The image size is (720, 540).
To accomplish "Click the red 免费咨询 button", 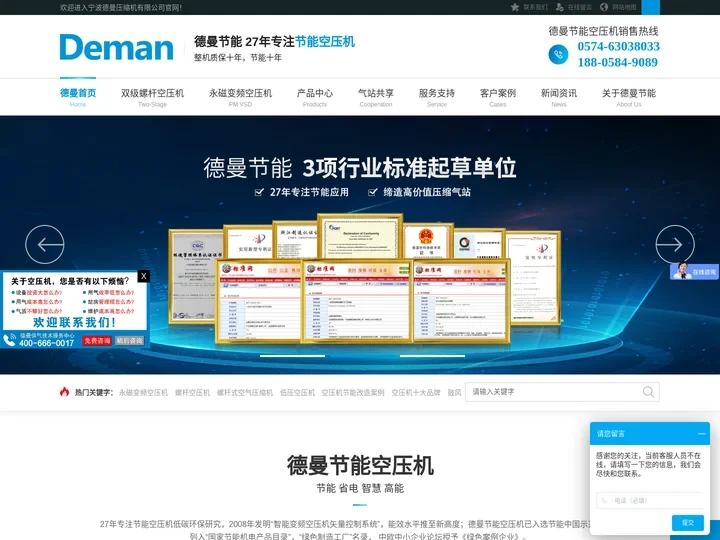I will coord(97,341).
